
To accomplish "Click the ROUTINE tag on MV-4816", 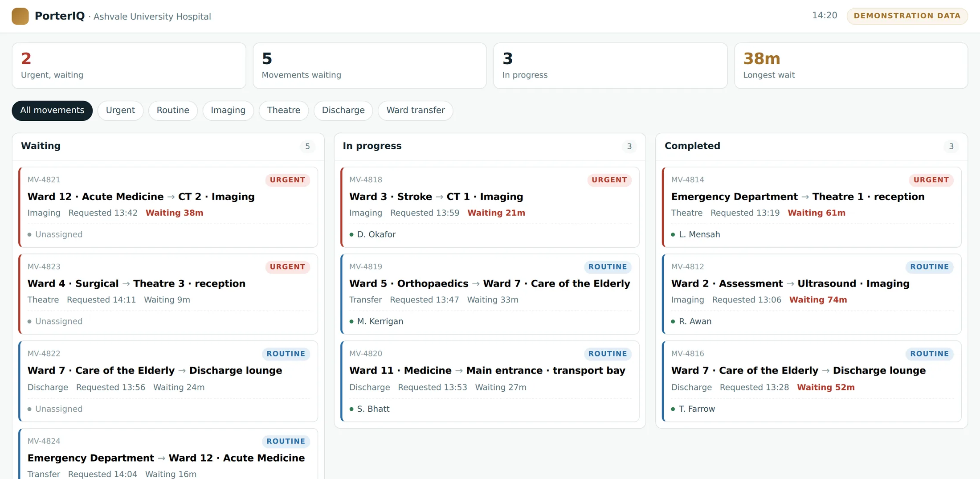I will pos(930,354).
